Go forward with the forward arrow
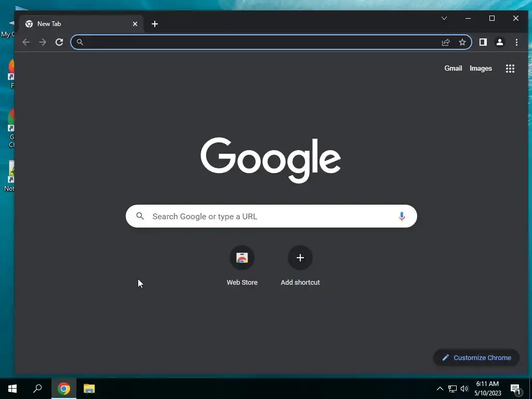Screen dimensions: 532x399 pyautogui.click(x=43, y=42)
